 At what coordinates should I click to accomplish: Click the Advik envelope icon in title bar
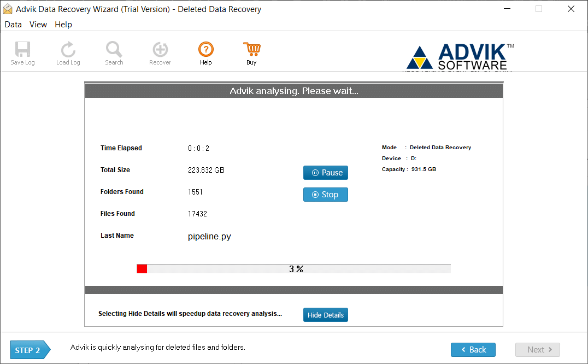point(8,9)
